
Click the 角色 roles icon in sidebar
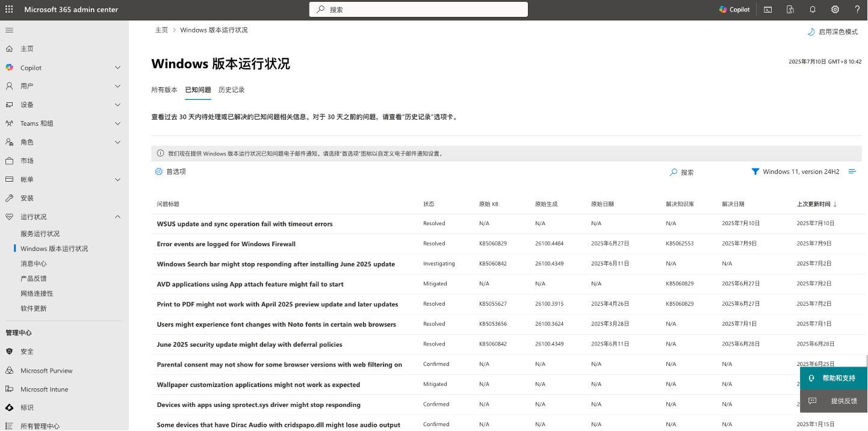coord(9,142)
